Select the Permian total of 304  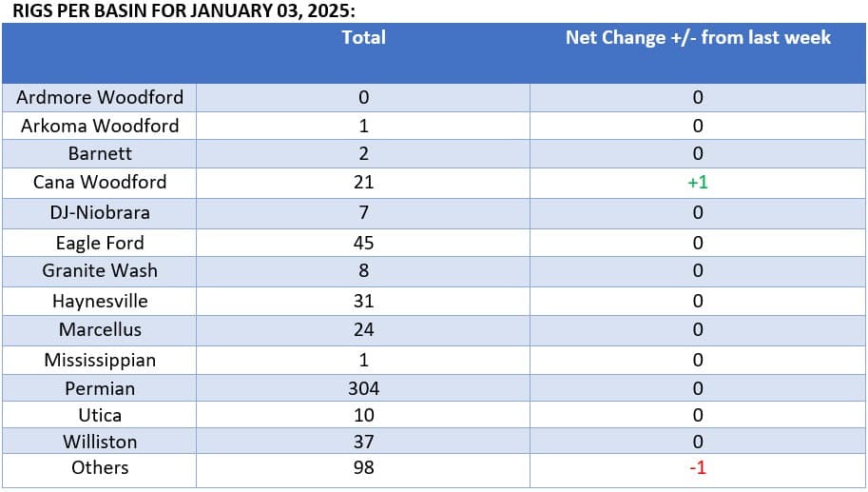[363, 389]
